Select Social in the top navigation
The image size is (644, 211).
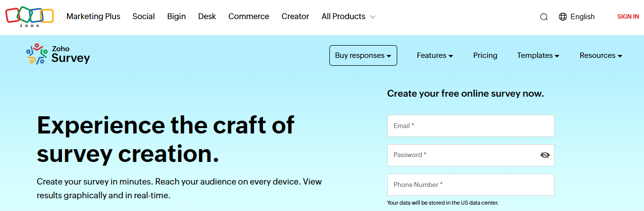point(144,17)
